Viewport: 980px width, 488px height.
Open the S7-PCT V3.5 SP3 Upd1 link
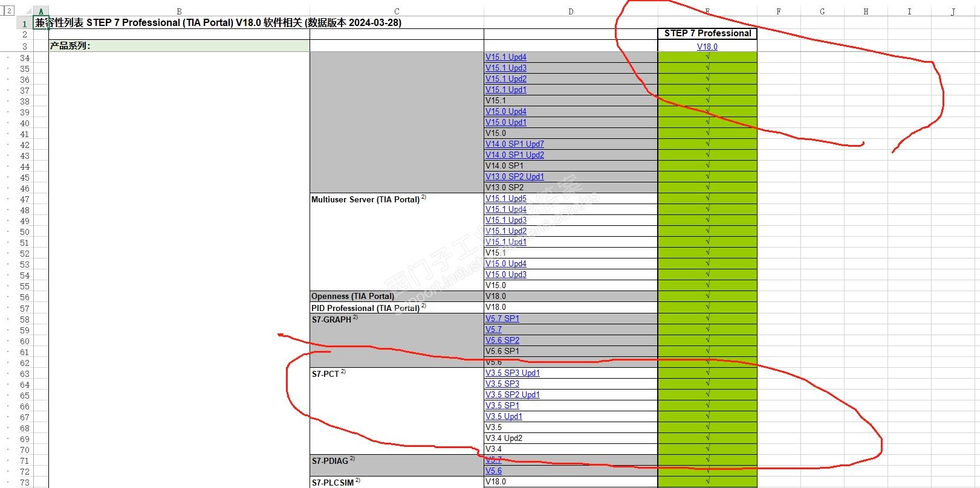click(x=512, y=373)
